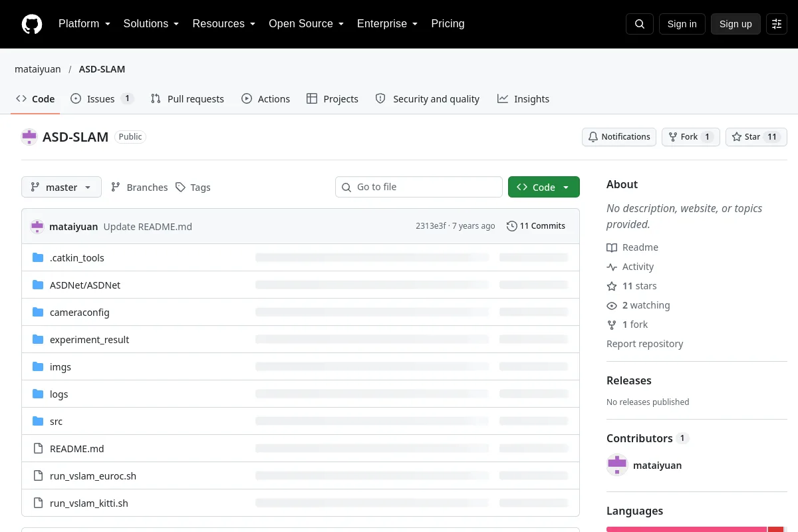The width and height of the screenshot is (798, 532).
Task: Open the src folder
Action: (56, 422)
